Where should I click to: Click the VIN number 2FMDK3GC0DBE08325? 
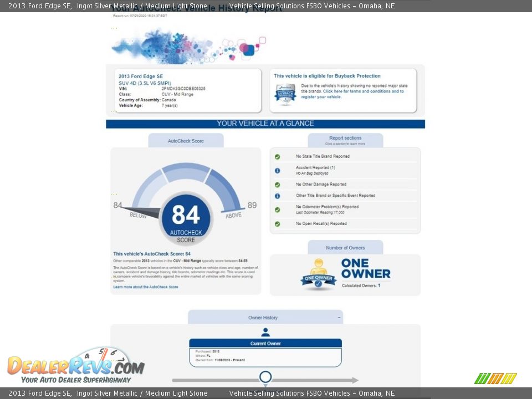pos(183,89)
